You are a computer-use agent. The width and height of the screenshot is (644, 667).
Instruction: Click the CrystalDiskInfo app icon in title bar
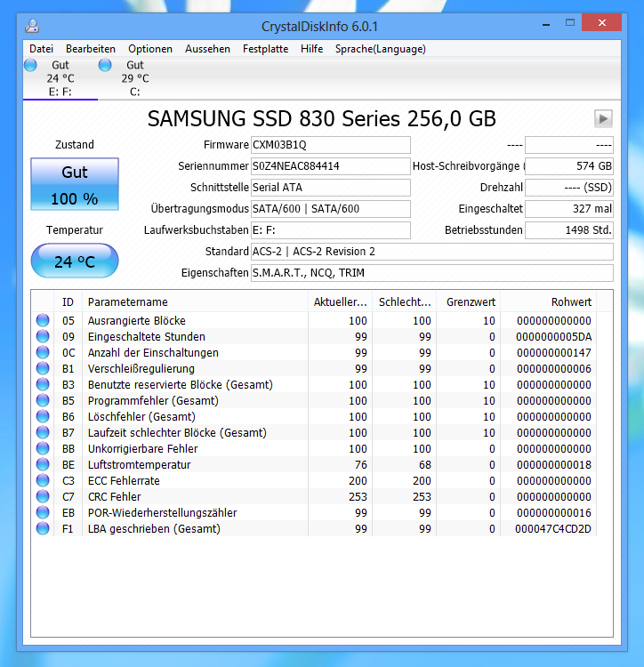32,27
